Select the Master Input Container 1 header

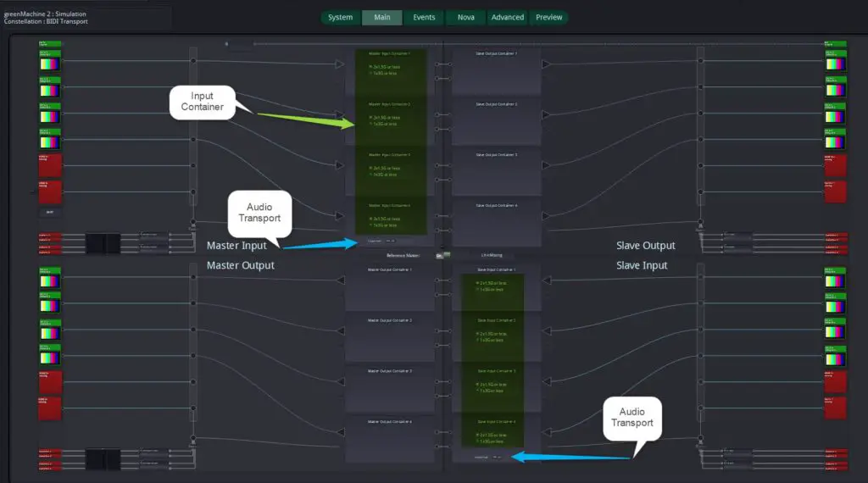[389, 53]
